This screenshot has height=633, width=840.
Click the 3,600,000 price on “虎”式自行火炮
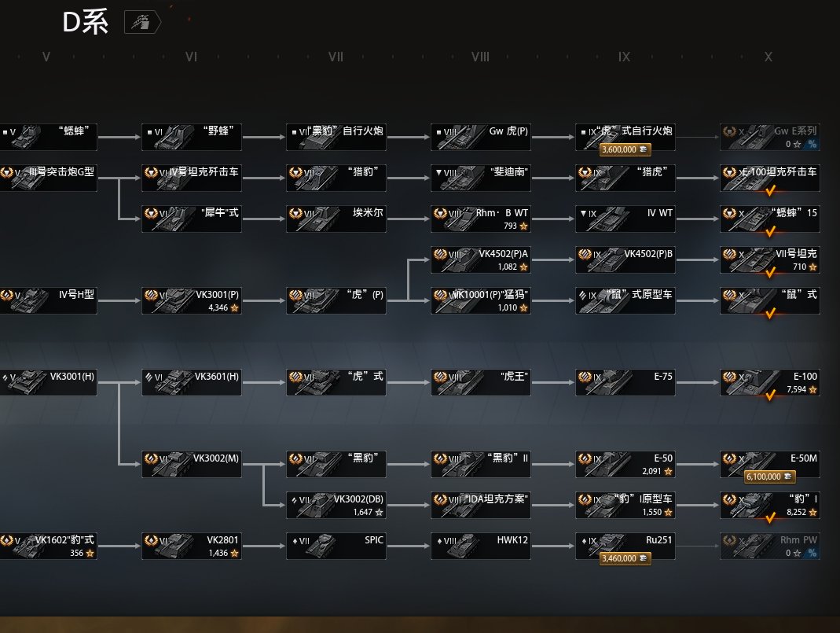[625, 149]
